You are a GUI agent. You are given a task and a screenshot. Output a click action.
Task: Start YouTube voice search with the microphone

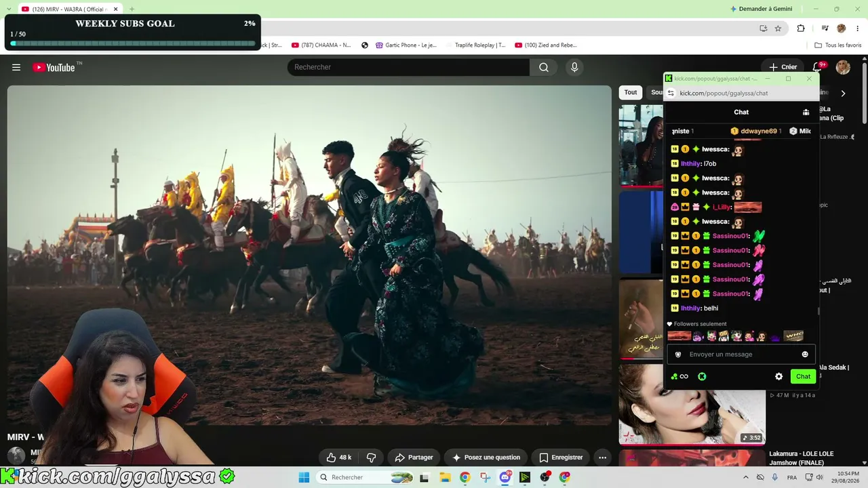click(574, 67)
